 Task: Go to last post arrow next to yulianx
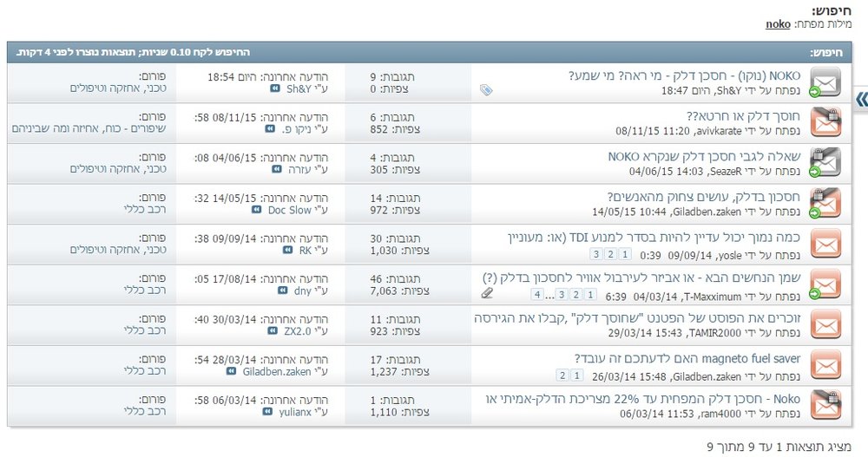(x=267, y=412)
